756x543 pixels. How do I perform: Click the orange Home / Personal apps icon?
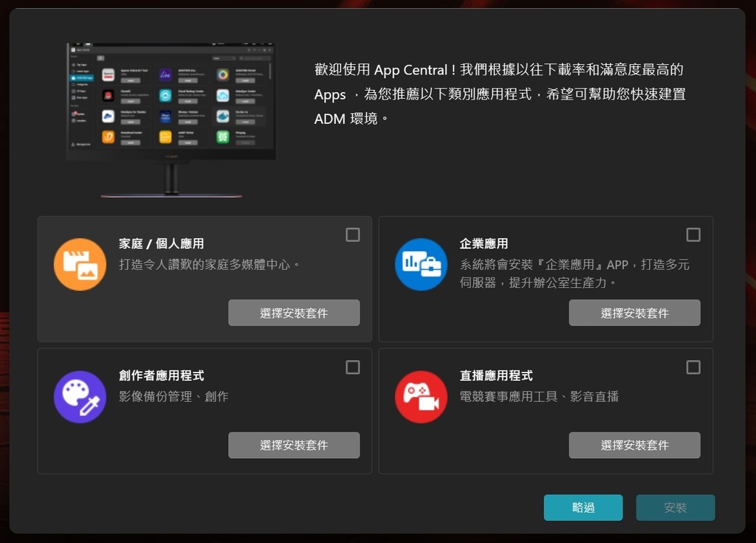[x=80, y=264]
